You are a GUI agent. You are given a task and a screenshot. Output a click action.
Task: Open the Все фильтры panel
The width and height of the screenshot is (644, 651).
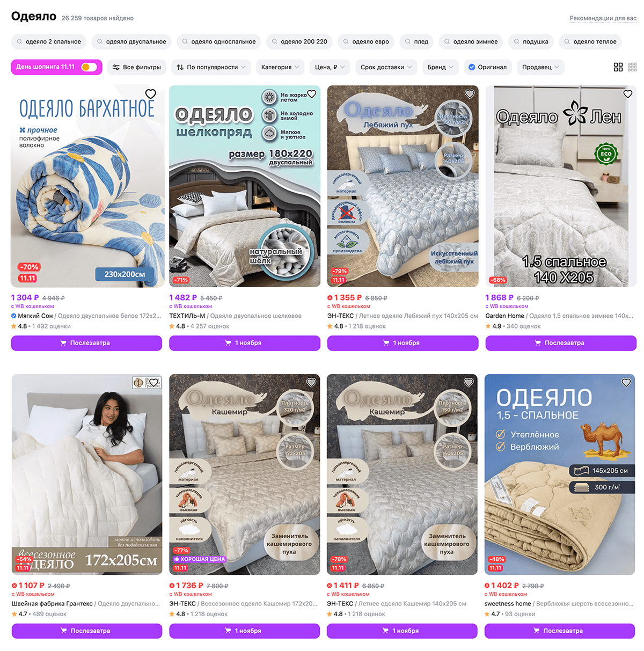click(137, 67)
